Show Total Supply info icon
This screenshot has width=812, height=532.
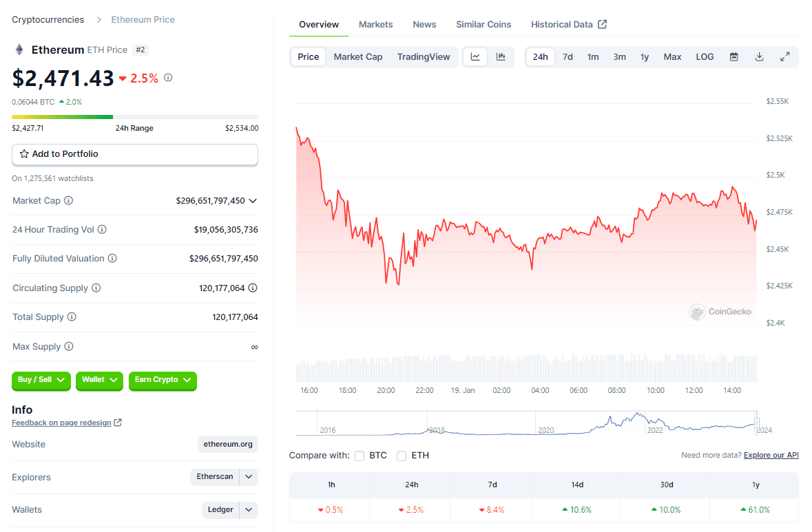pos(72,317)
